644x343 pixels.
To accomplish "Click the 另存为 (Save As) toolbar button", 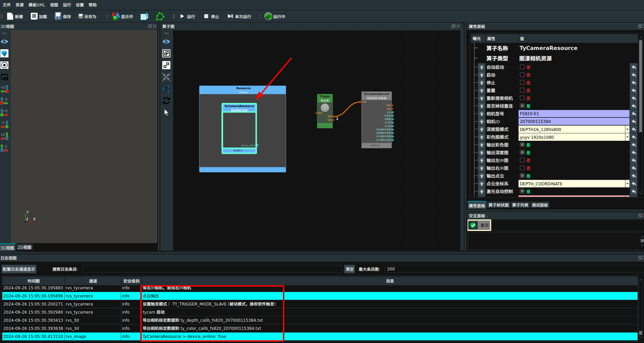I will click(x=87, y=17).
